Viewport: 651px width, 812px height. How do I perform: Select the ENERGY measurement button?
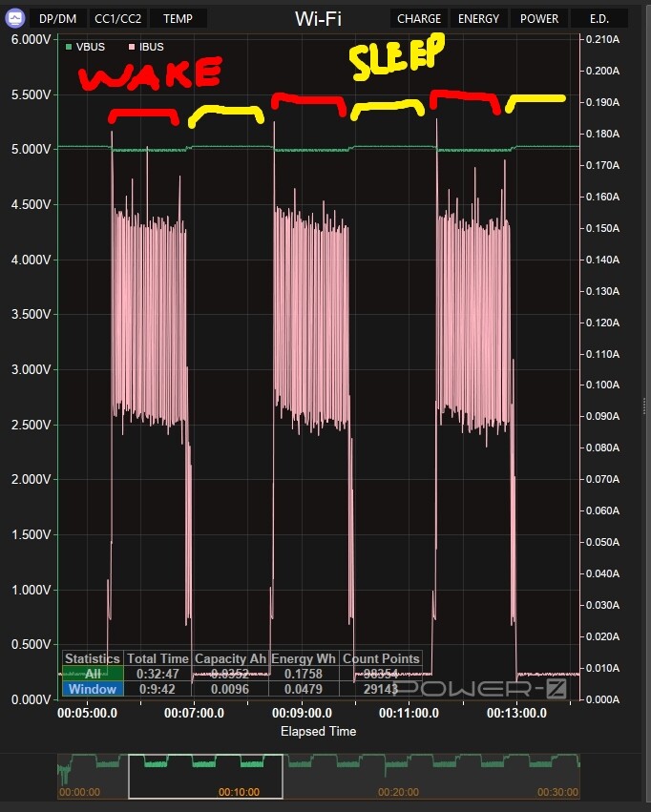pos(478,18)
